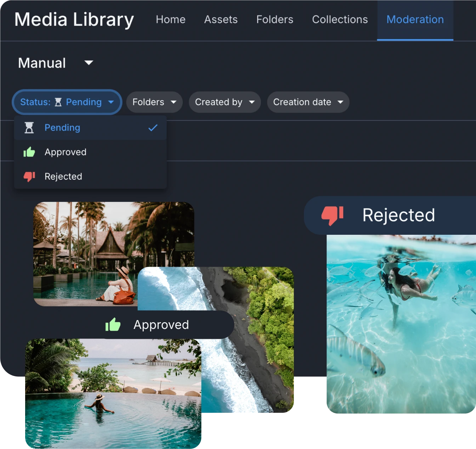Click the arrow on the Folders chip
The image size is (476, 449).
click(174, 102)
